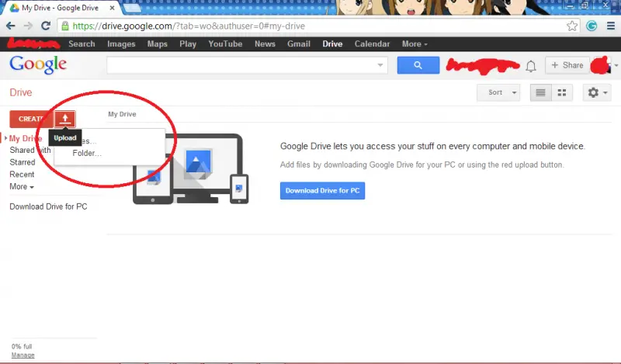621x364 pixels.
Task: Open notifications bell icon
Action: [x=531, y=66]
